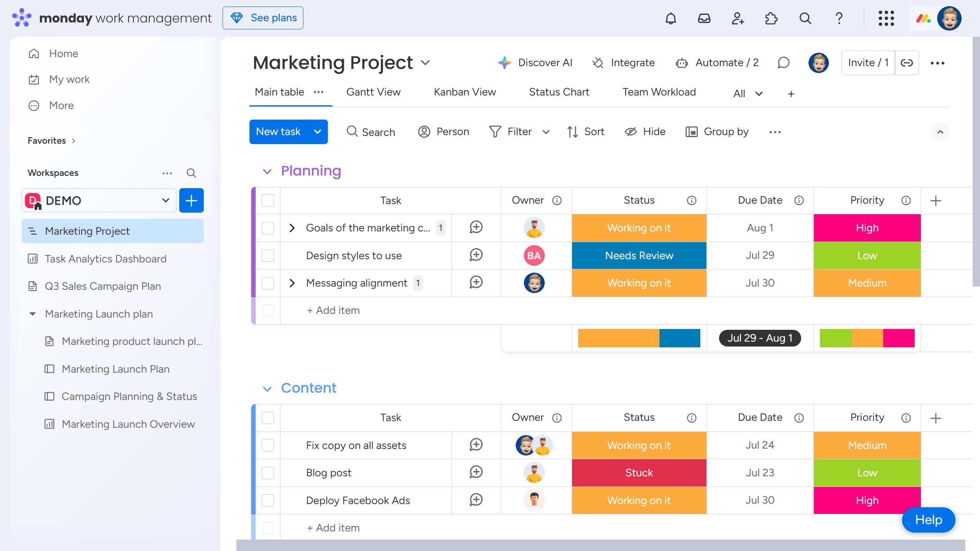Click the Invite / 1 button
980x551 pixels.
click(868, 63)
